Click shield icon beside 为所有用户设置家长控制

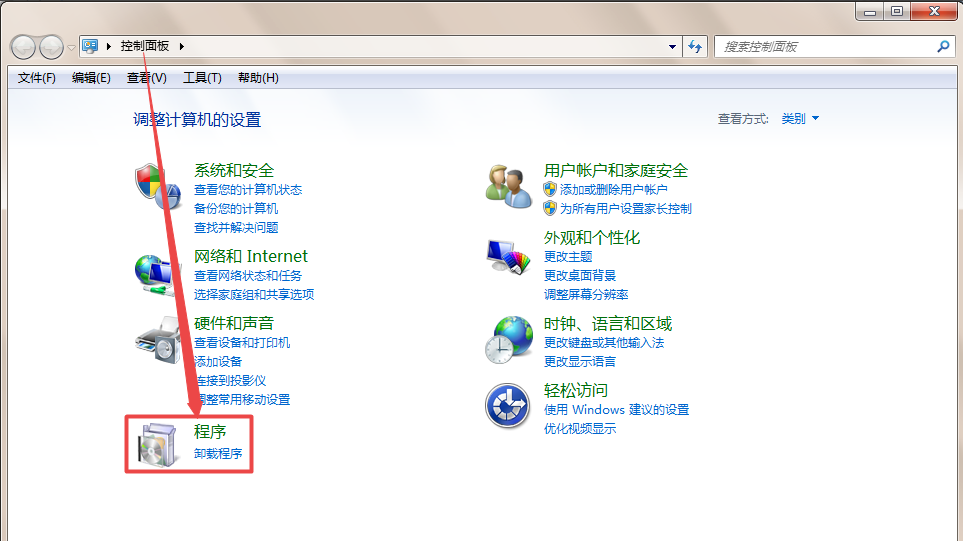pyautogui.click(x=550, y=208)
